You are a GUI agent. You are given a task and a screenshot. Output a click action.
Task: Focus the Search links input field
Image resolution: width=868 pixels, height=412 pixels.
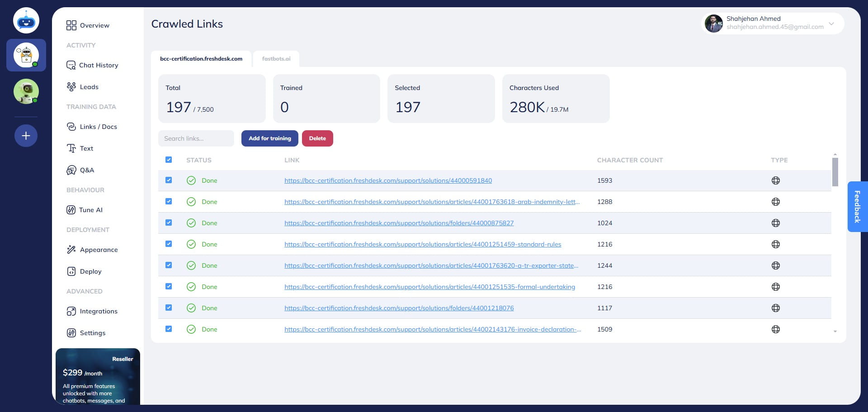196,138
